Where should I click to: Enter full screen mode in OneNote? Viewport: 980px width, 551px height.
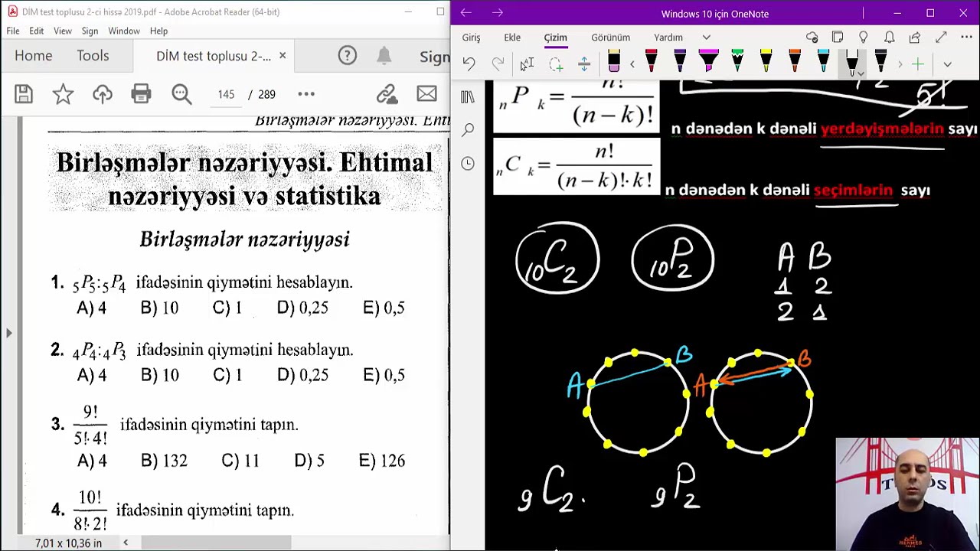(x=941, y=37)
